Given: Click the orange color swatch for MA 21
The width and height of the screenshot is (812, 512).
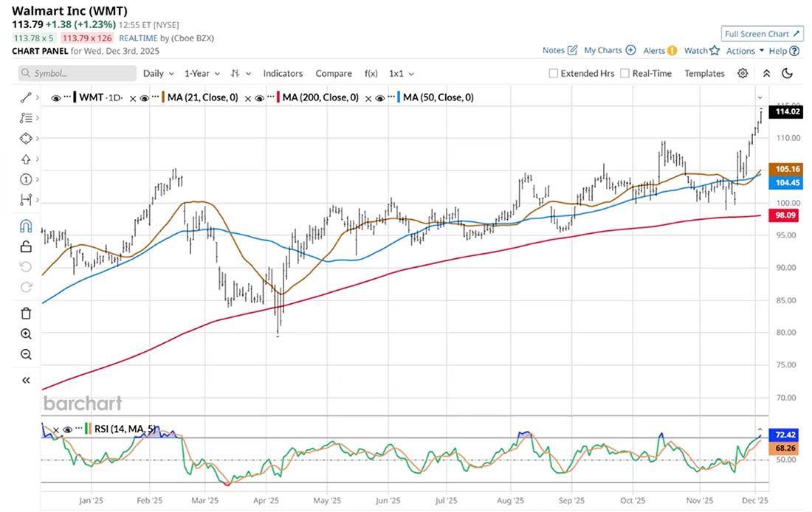Looking at the screenshot, I should (x=164, y=97).
